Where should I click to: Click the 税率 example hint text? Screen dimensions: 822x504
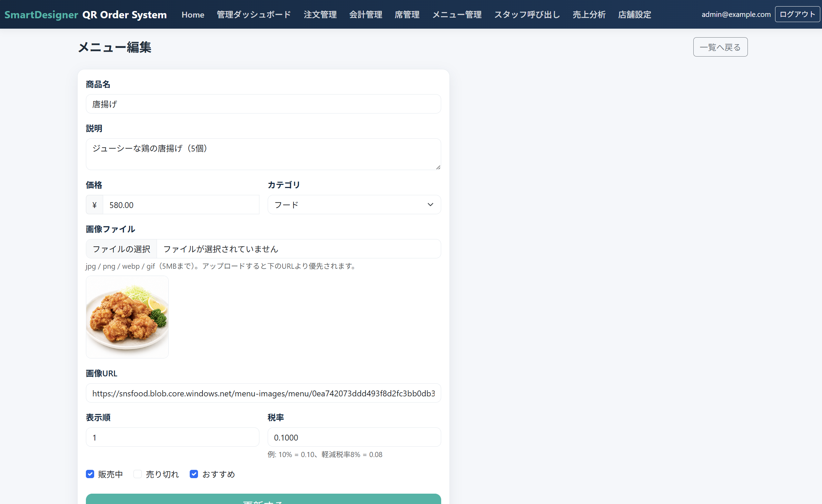(325, 455)
